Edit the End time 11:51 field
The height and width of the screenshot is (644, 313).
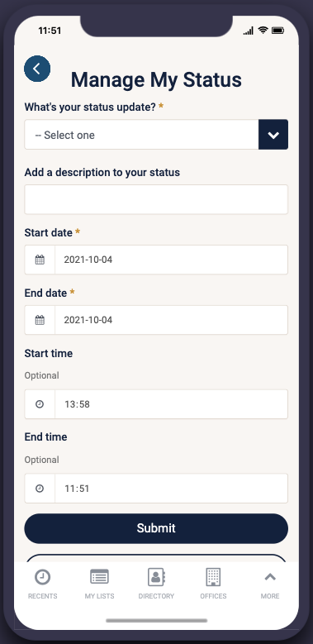(171, 489)
